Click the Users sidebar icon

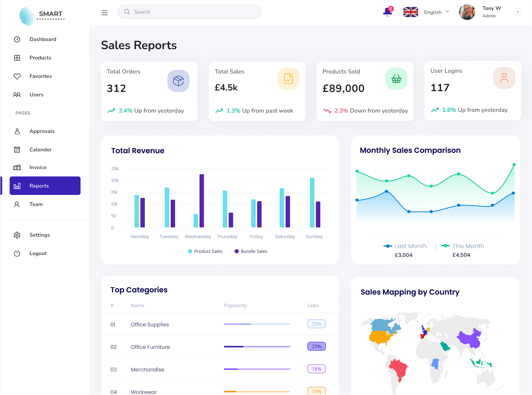(17, 95)
